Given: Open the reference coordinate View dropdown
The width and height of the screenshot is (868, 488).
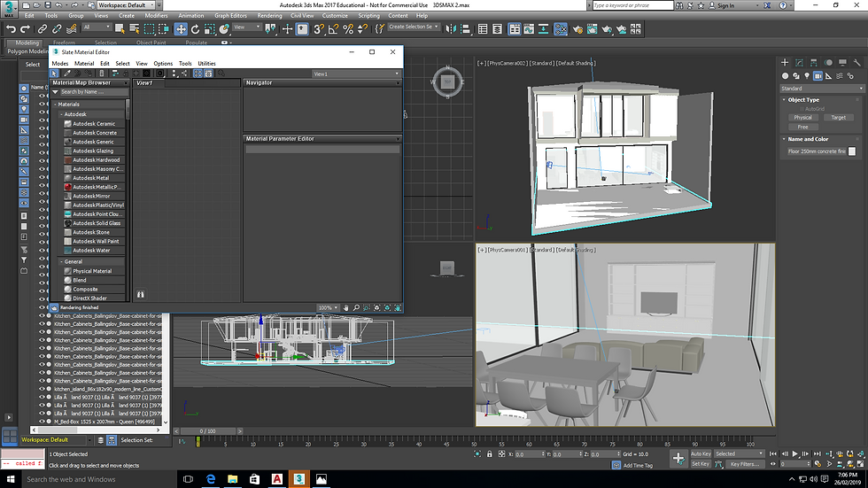Looking at the screenshot, I should (246, 27).
